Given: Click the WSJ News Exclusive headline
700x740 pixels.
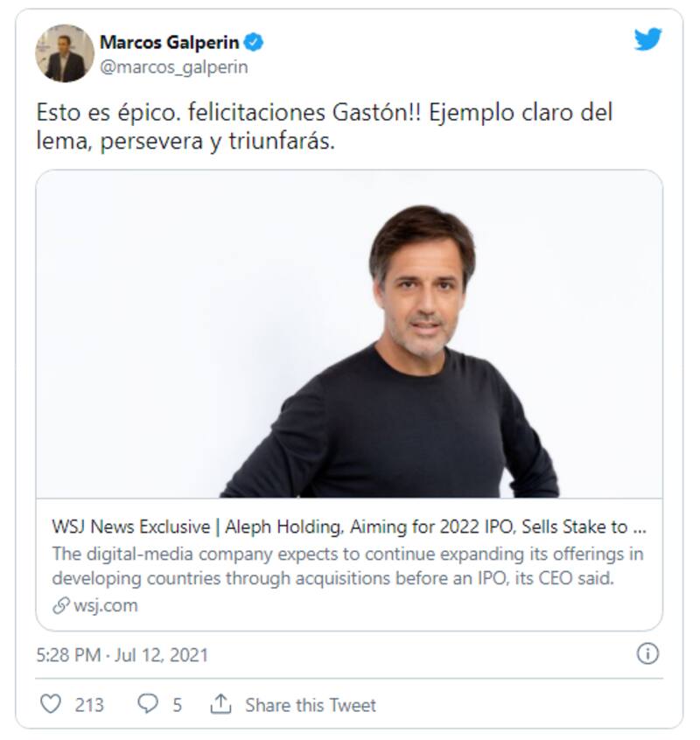Looking at the screenshot, I should [x=349, y=527].
